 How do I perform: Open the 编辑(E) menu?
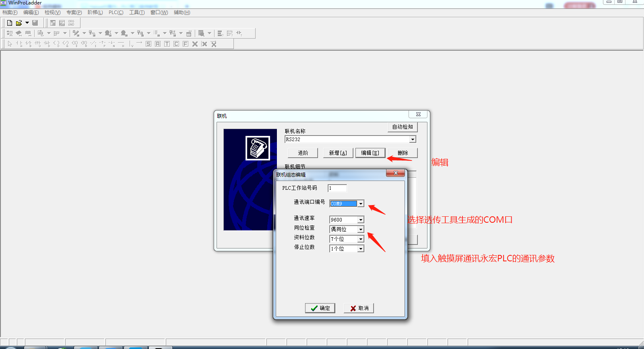coord(31,12)
